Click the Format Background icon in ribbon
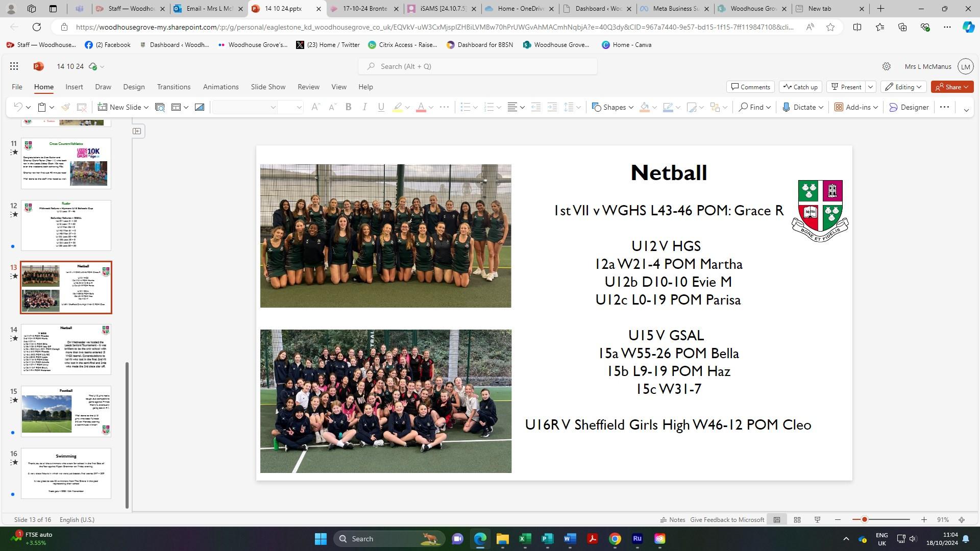 (x=200, y=107)
